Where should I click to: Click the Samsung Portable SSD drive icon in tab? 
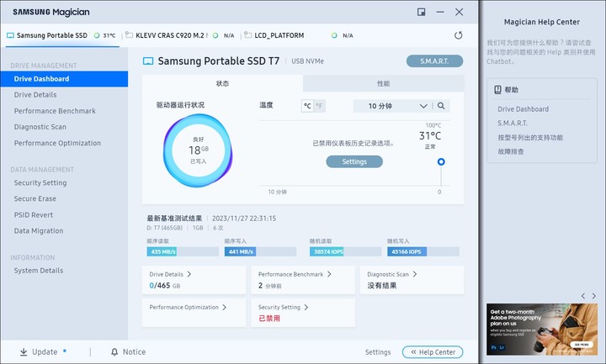tap(10, 35)
